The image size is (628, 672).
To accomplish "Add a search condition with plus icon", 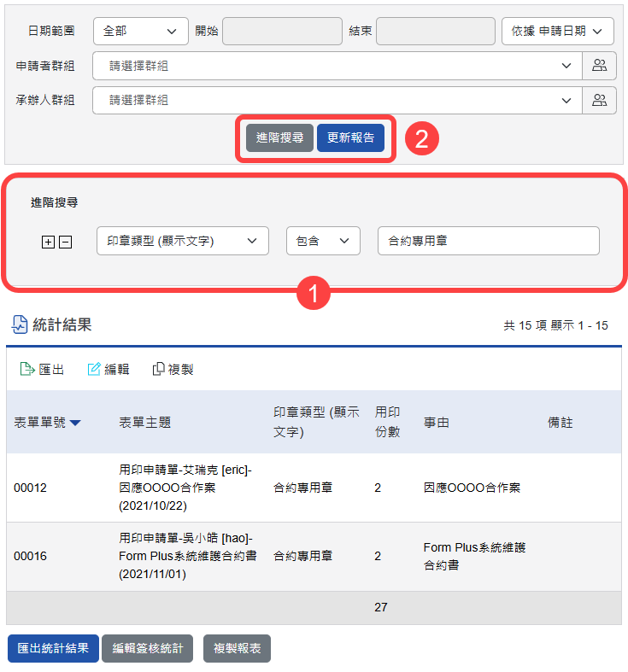I will (x=48, y=243).
